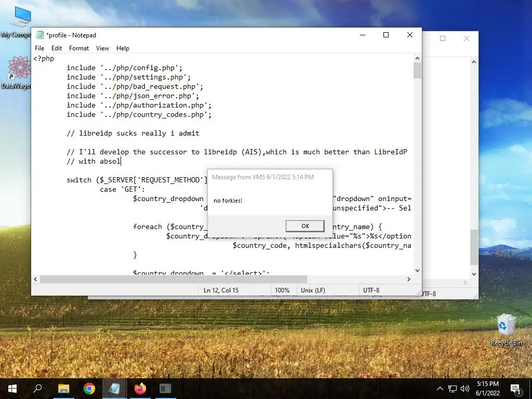Click Notepad vertical scrollbar up arrow
The image size is (532, 399).
click(417, 58)
